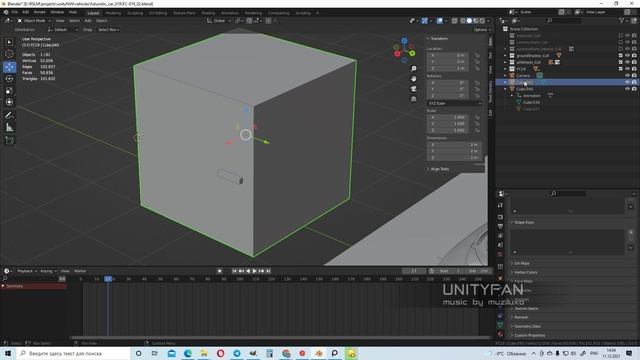Screen dimensions: 640x360
Task: Open Object Mode dropdown
Action: click(34, 20)
